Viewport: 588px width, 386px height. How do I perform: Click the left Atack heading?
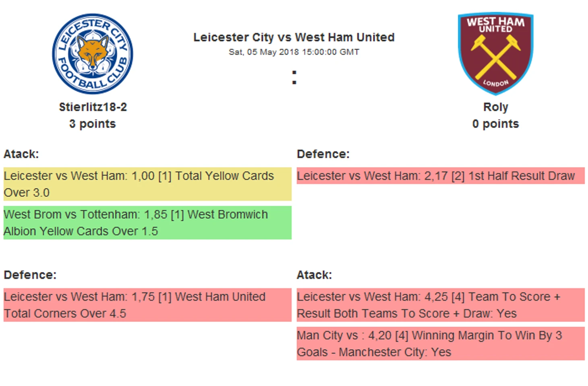click(21, 154)
